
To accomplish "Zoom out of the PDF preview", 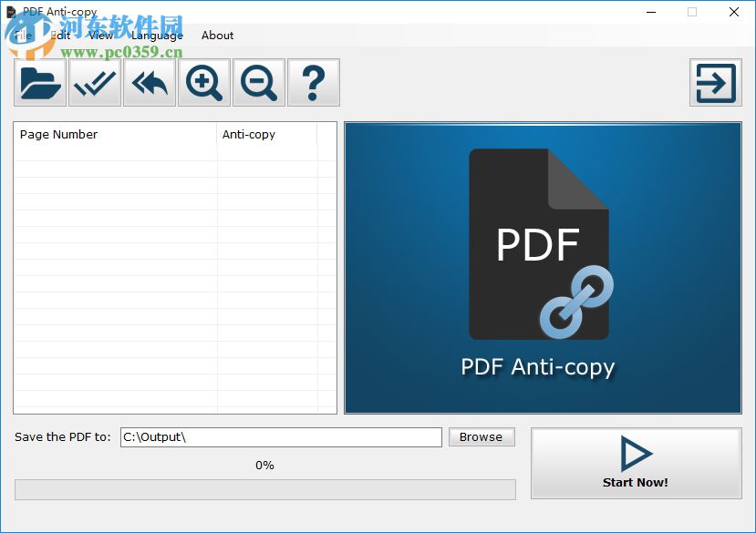I will pos(258,82).
